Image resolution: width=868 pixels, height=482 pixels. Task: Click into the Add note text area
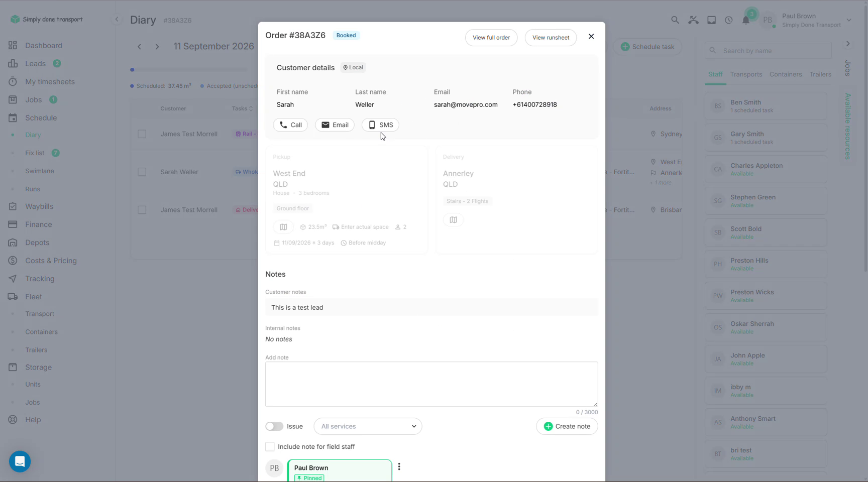coord(431,384)
